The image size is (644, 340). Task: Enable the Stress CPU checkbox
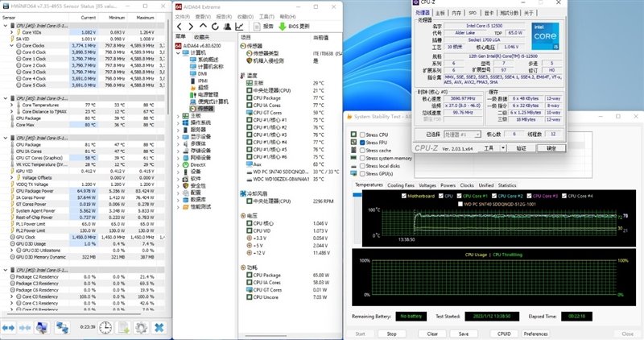[x=362, y=135]
